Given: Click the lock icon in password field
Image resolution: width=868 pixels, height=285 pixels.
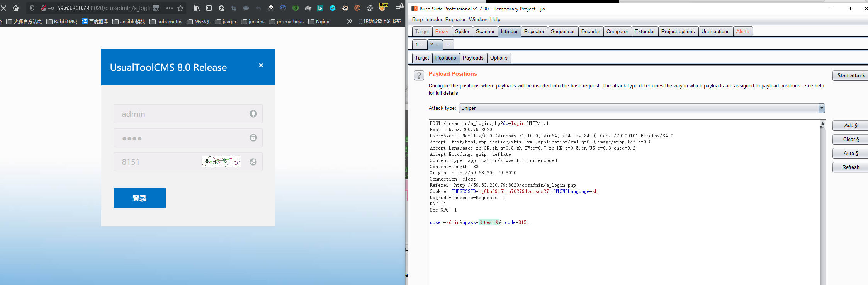Looking at the screenshot, I should click(x=253, y=138).
